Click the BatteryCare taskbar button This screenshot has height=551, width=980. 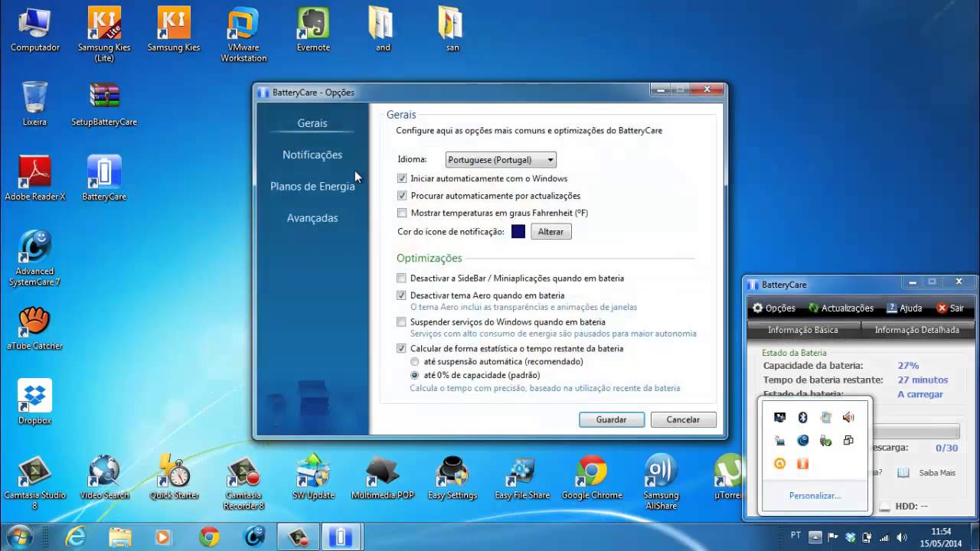[341, 537]
